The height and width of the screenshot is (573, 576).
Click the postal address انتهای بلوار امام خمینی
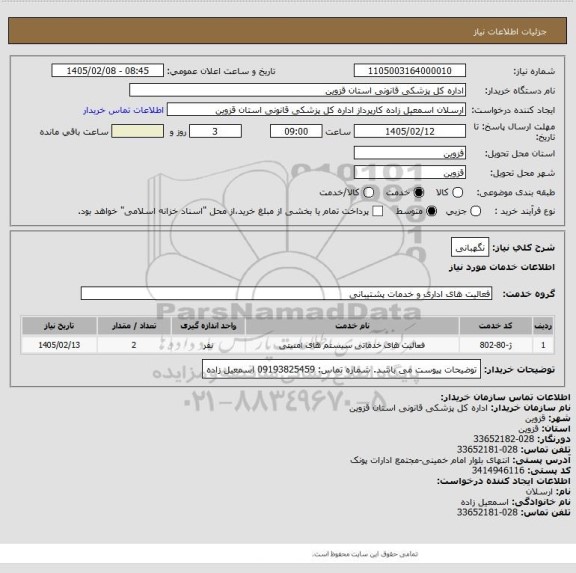coord(430,460)
